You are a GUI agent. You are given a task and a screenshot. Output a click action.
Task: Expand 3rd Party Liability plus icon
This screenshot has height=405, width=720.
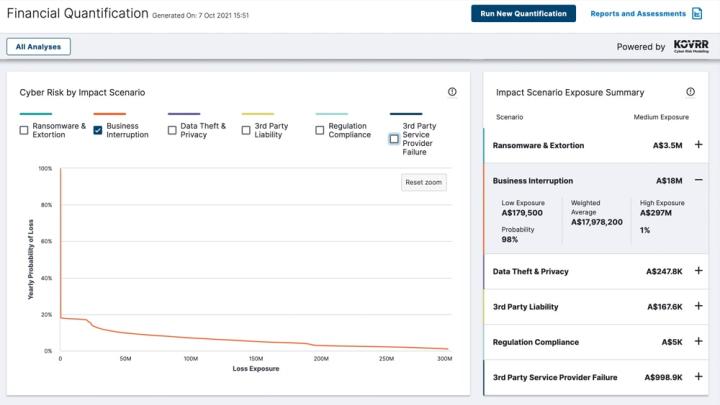[x=698, y=307]
